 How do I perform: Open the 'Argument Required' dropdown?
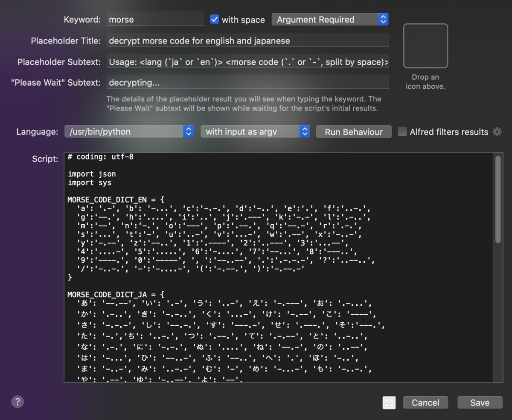point(330,19)
